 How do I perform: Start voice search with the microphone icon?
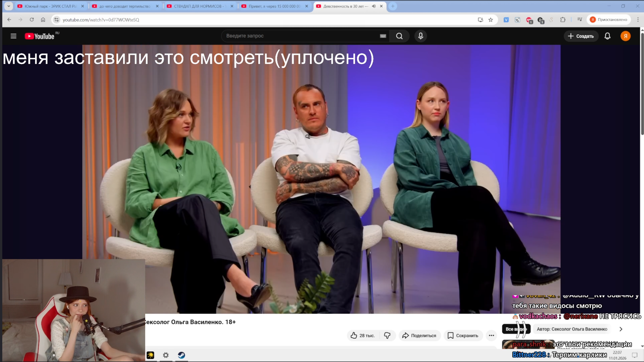tap(421, 36)
